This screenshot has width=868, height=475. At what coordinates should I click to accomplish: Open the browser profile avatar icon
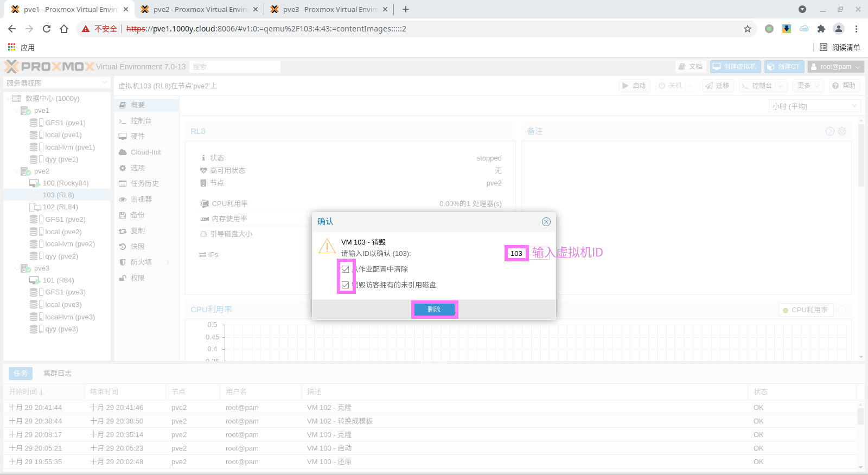(x=839, y=29)
